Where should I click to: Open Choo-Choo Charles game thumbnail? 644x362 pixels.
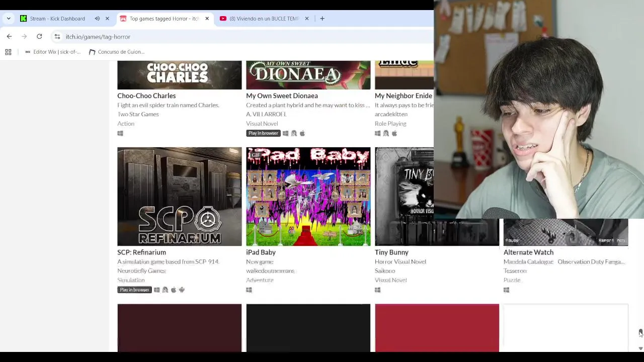180,75
